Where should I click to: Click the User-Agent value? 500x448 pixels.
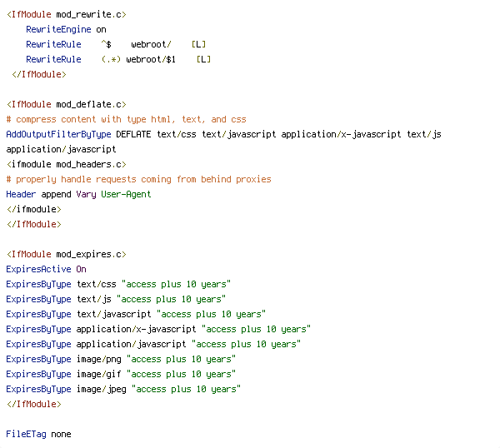click(x=126, y=194)
